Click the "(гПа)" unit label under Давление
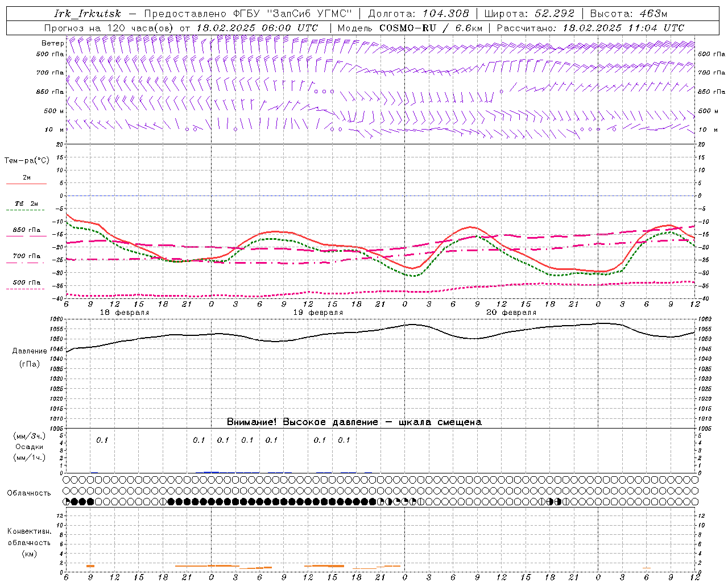The width and height of the screenshot is (728, 582). click(x=30, y=364)
